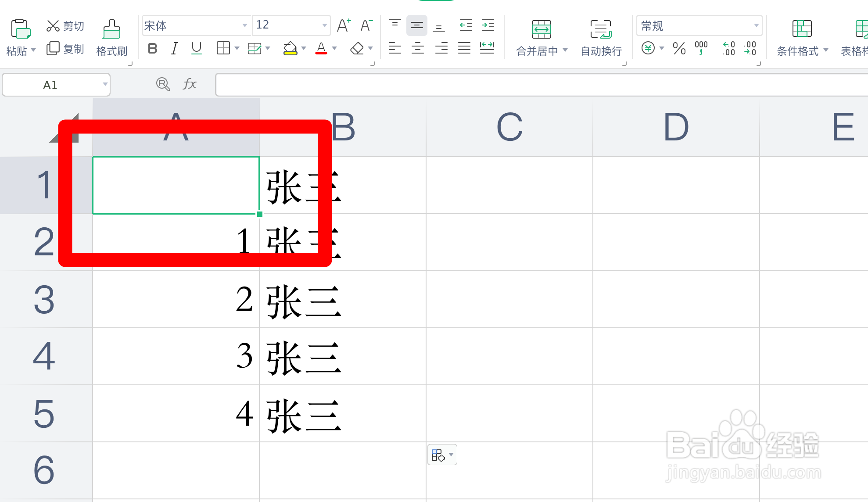Apply the yellow fill color

290,48
